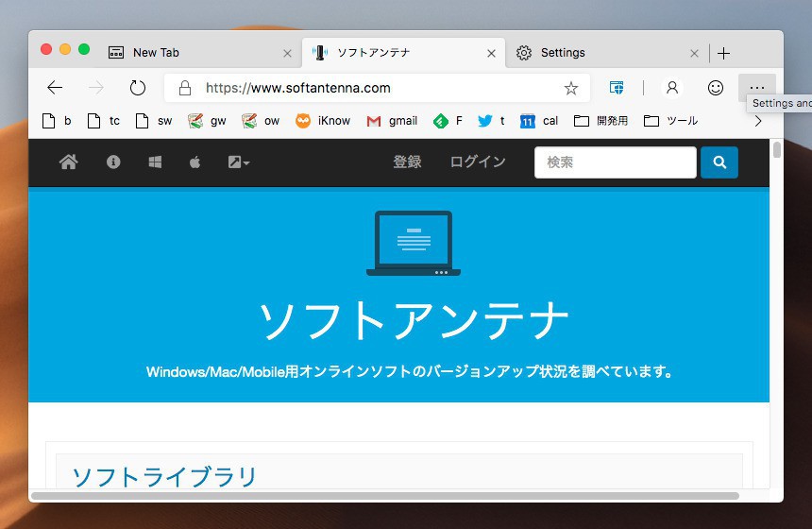The width and height of the screenshot is (812, 529).
Task: Open the 'tc' bookmark
Action: [x=104, y=121]
